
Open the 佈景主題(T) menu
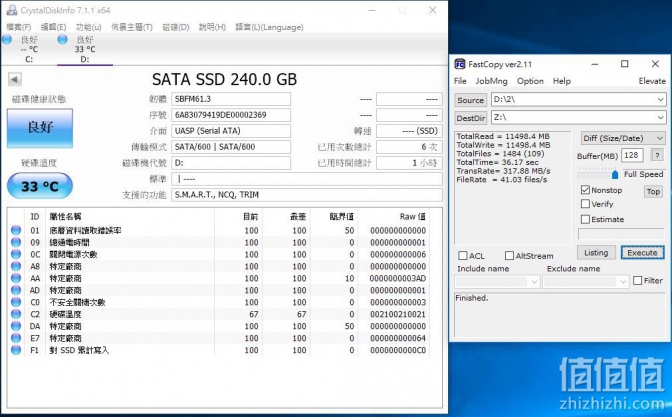pos(132,27)
